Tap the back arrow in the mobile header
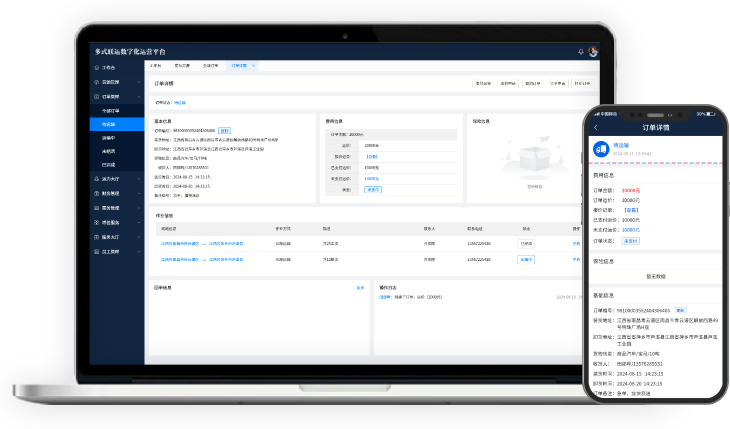The width and height of the screenshot is (730, 429). click(596, 128)
